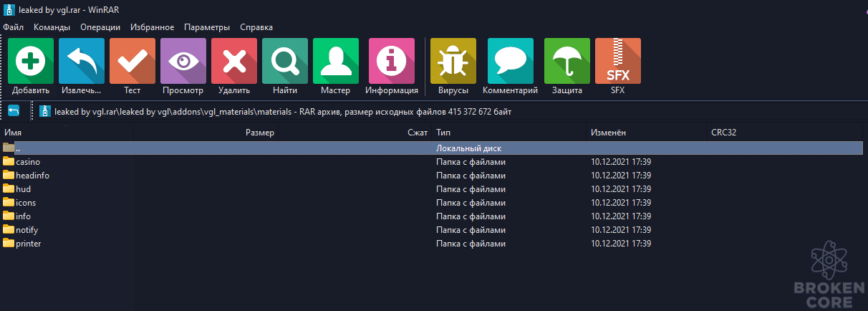
Task: Select the parent folder '..' row
Action: (431, 148)
